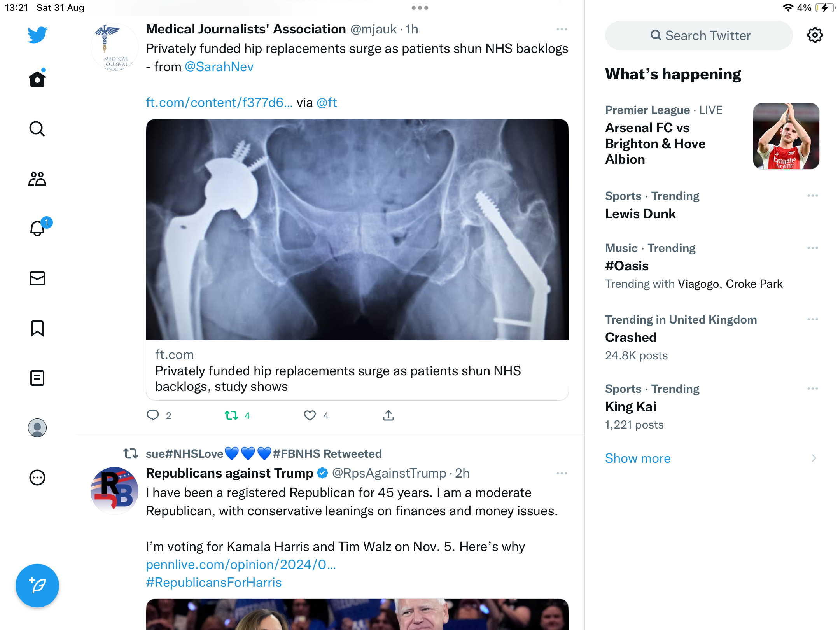Click the 2h timestamp of Republicans tweet
Screen dimensions: 840x630
pos(462,473)
